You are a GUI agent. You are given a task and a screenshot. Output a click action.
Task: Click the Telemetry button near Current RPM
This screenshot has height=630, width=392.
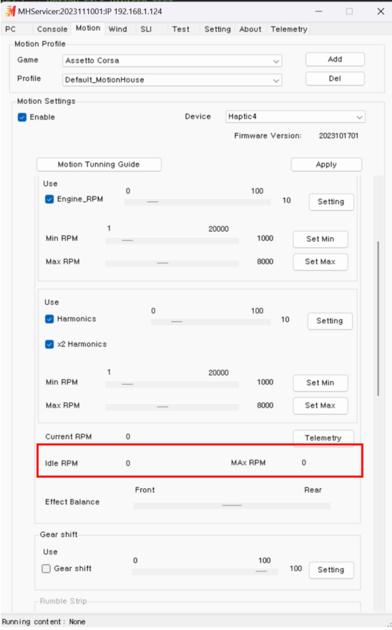(323, 438)
